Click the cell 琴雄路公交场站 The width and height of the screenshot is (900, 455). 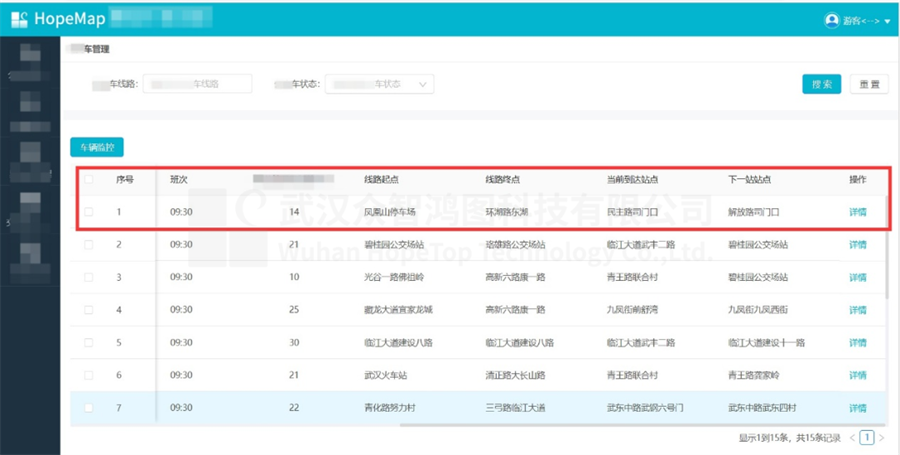point(515,244)
